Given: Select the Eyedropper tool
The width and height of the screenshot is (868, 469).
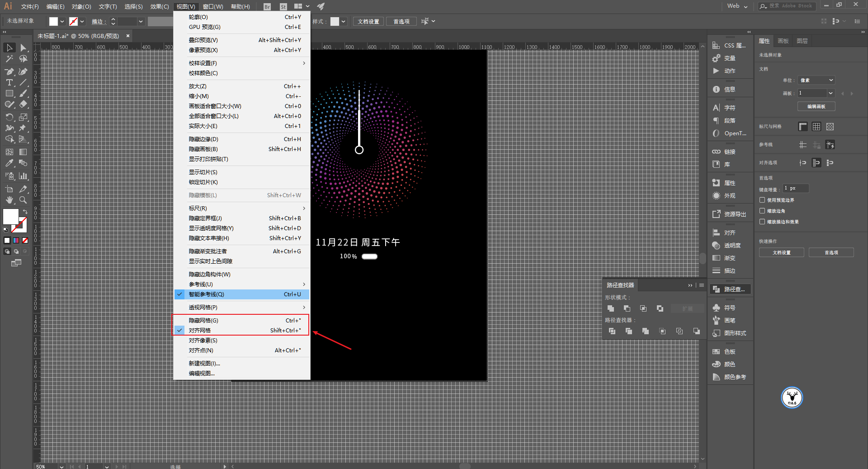Looking at the screenshot, I should (x=9, y=163).
